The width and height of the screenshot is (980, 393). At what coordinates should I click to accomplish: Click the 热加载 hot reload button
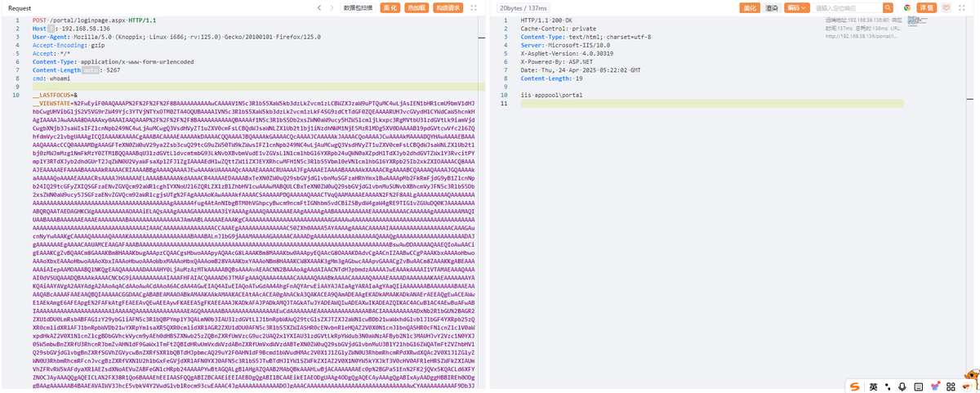pyautogui.click(x=416, y=7)
